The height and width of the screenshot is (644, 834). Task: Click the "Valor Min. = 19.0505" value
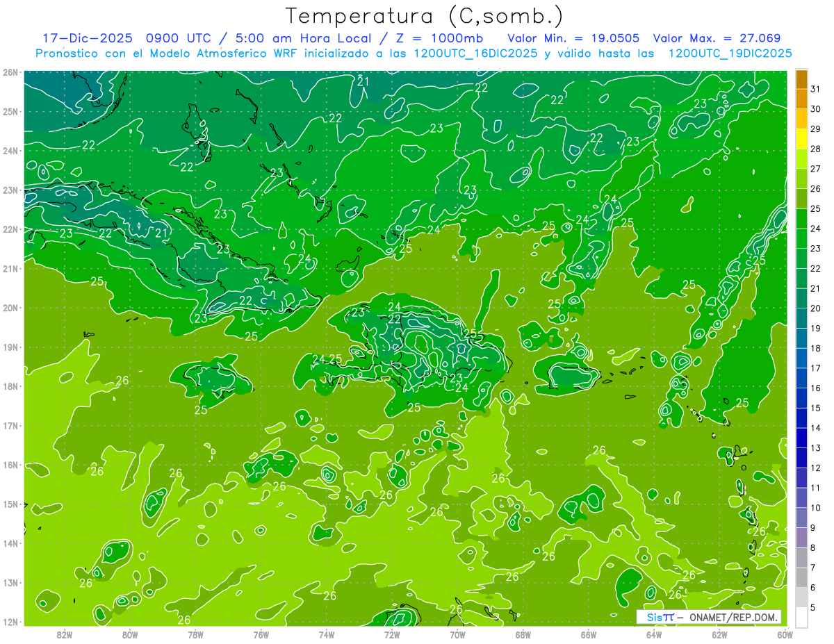pos(573,38)
